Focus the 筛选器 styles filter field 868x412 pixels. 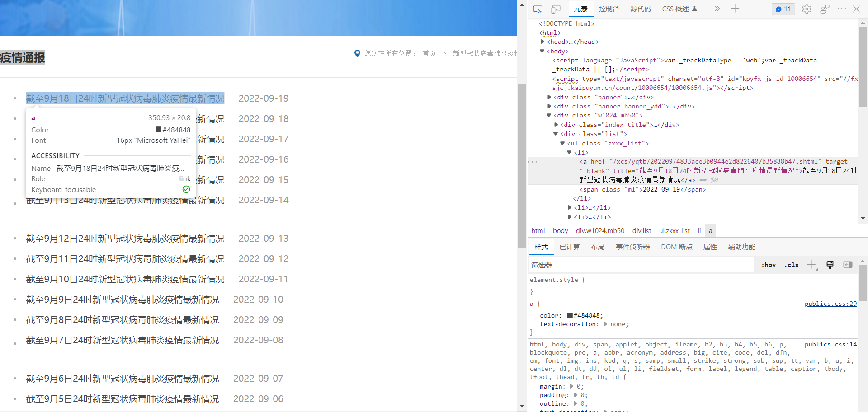point(642,265)
